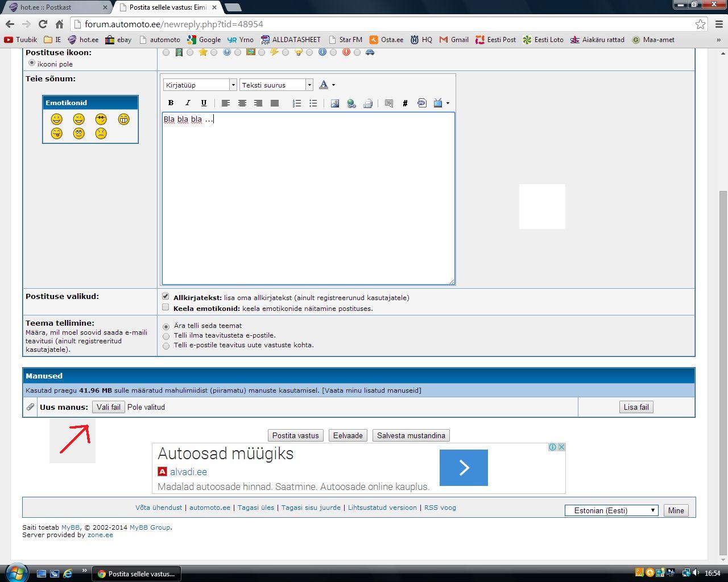Center-align the message text
Image resolution: width=728 pixels, height=582 pixels.
[242, 103]
